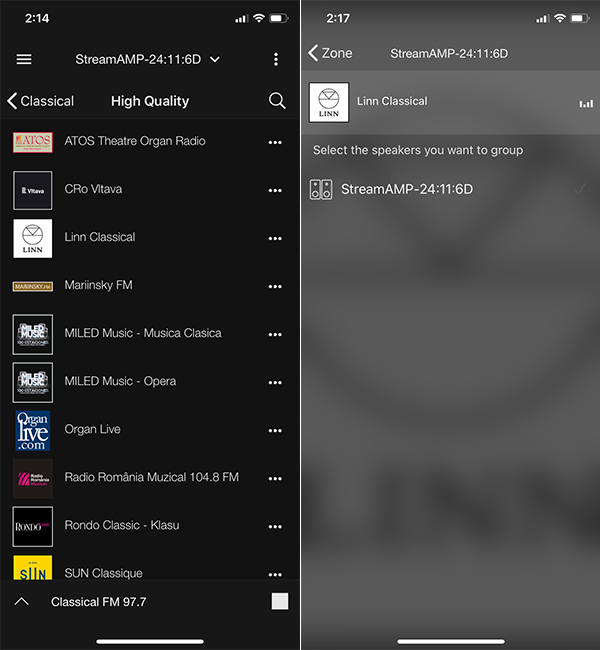Select the Rondo station logo
Image resolution: width=600 pixels, height=650 pixels.
(x=33, y=526)
